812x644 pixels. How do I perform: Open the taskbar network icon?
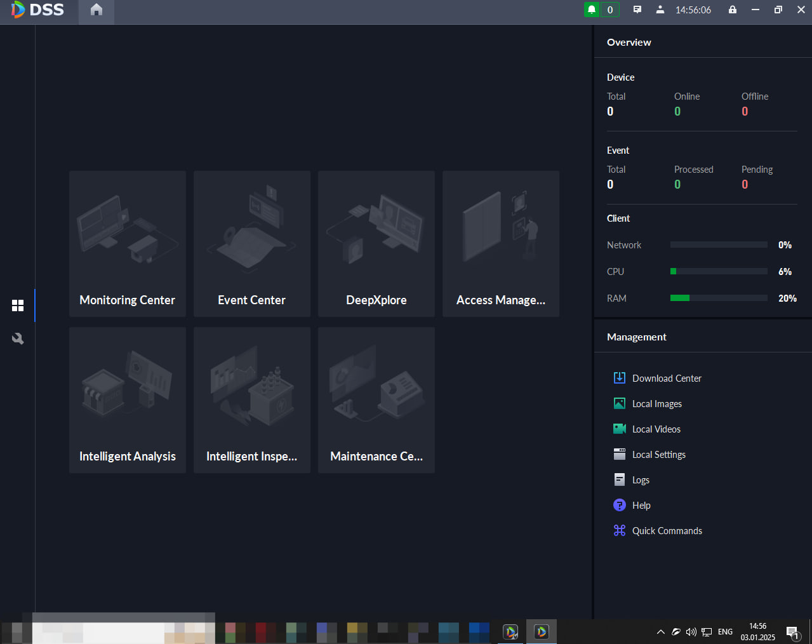pos(707,632)
